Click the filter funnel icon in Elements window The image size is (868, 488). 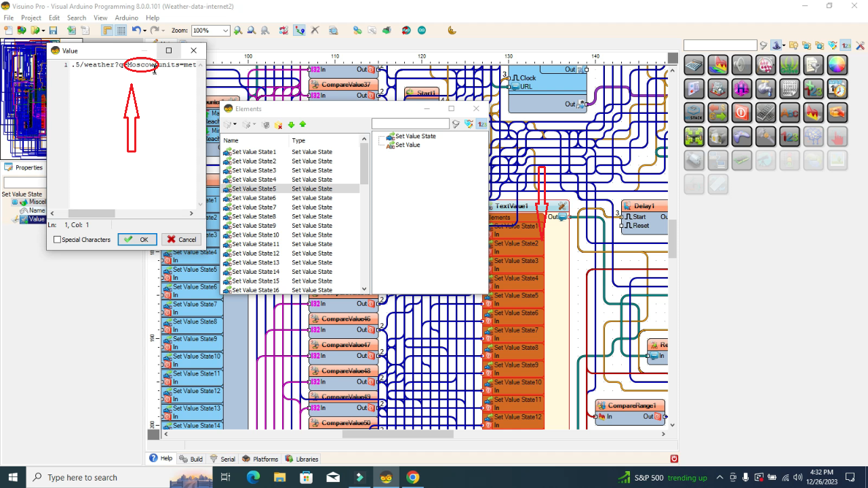click(x=456, y=124)
